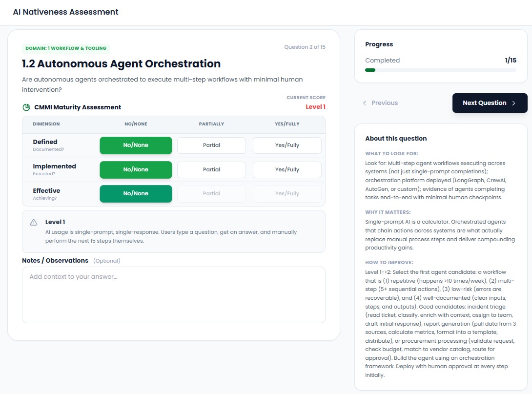Click the 1/15 completed count
This screenshot has width=532, height=394.
[511, 61]
